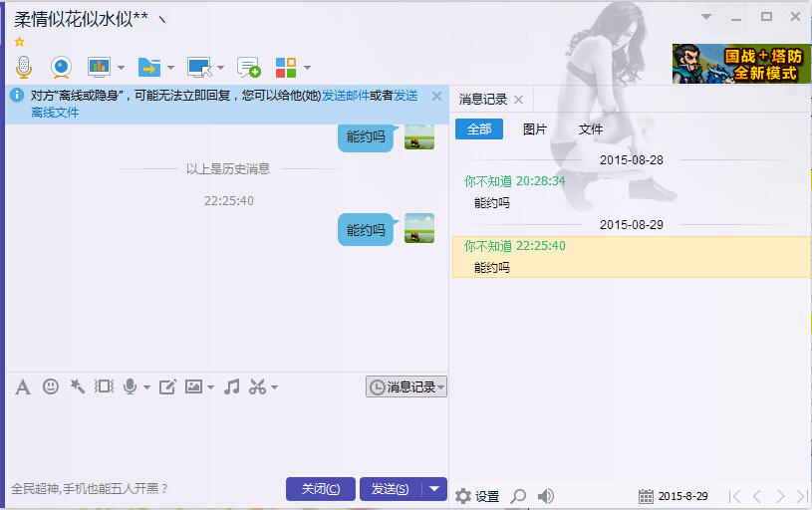
Task: Click the send file folder icon
Action: pos(149,68)
